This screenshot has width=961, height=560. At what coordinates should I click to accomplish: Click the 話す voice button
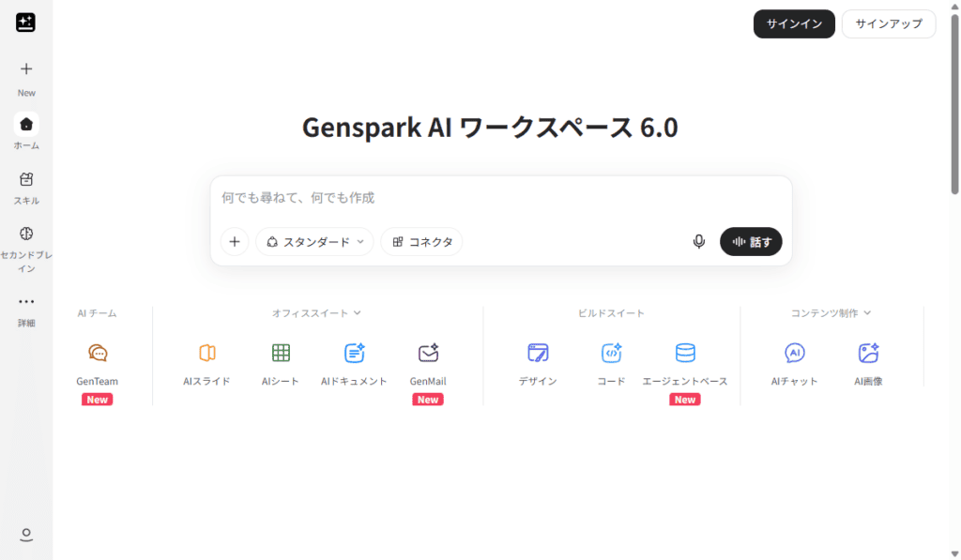(x=751, y=241)
